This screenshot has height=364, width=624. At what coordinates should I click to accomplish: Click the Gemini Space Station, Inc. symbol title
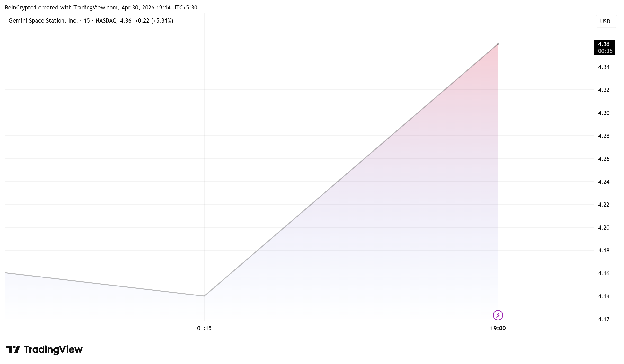click(43, 21)
